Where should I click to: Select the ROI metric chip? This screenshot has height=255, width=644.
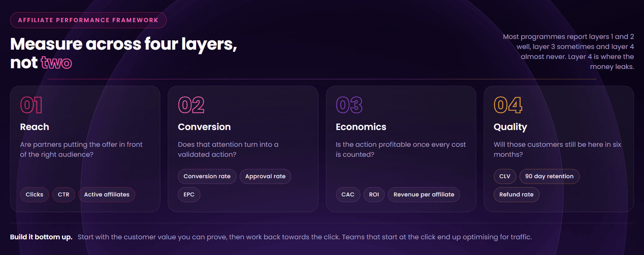[374, 195]
